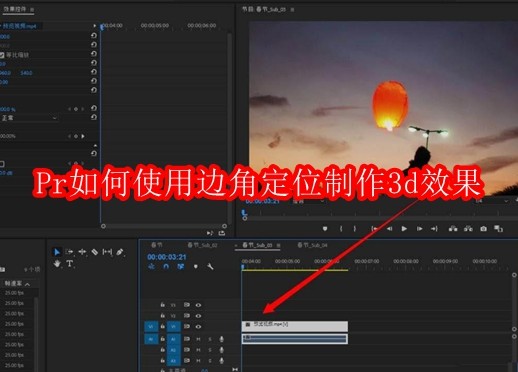
Task: Sort by the 帧速率 column caret
Action: [x=27, y=284]
